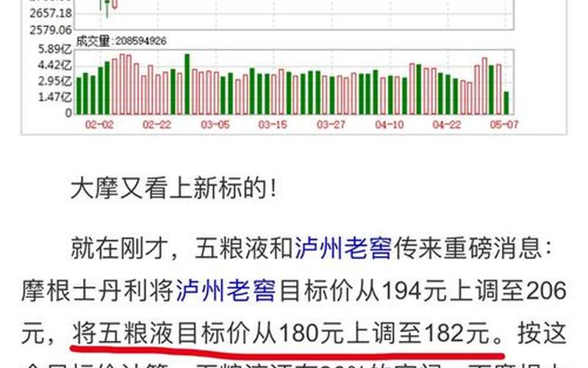Image resolution: width=588 pixels, height=368 pixels.
Task: Click the 03-05 date label
Action: click(x=215, y=124)
